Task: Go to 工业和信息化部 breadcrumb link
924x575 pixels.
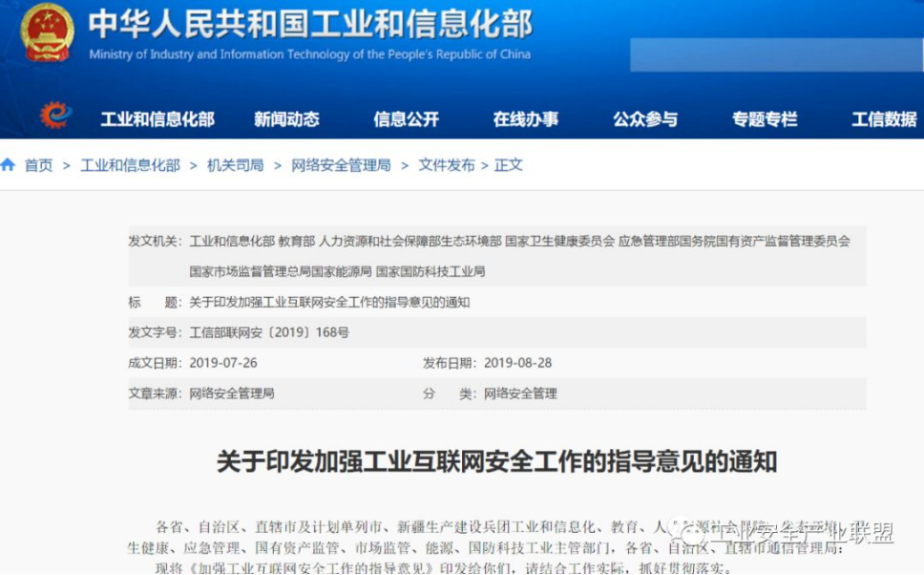Action: coord(130,165)
